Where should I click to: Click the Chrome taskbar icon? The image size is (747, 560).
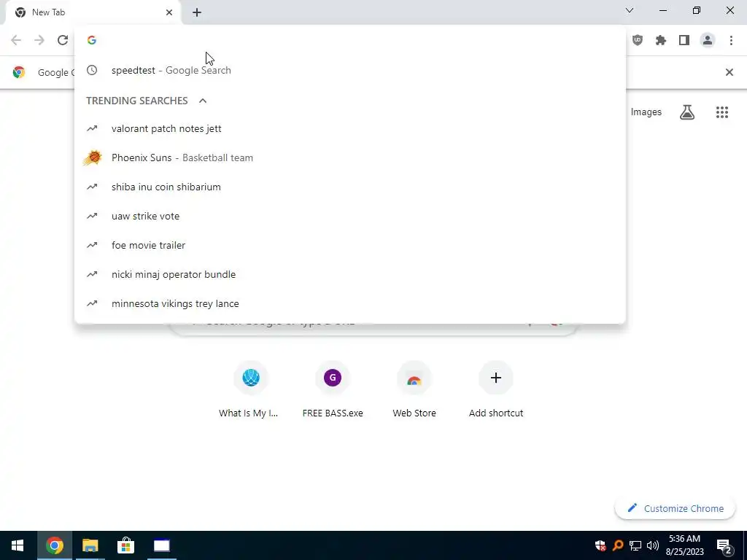pyautogui.click(x=54, y=545)
